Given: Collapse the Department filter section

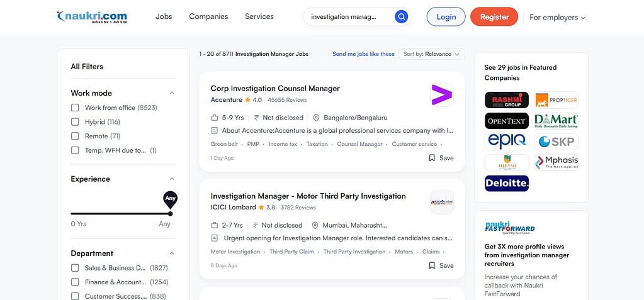Looking at the screenshot, I should [172, 253].
